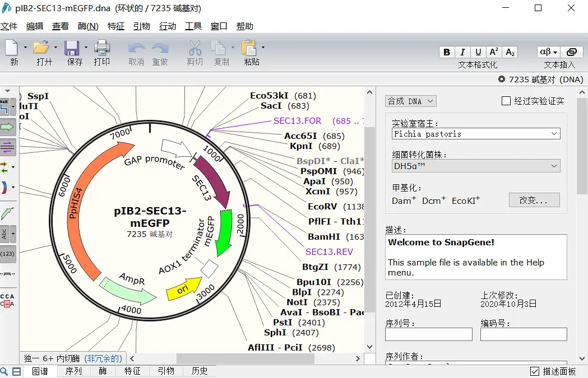This screenshot has width=588, height=378.
Task: Click the 打印 (Print) printer icon
Action: click(x=101, y=48)
